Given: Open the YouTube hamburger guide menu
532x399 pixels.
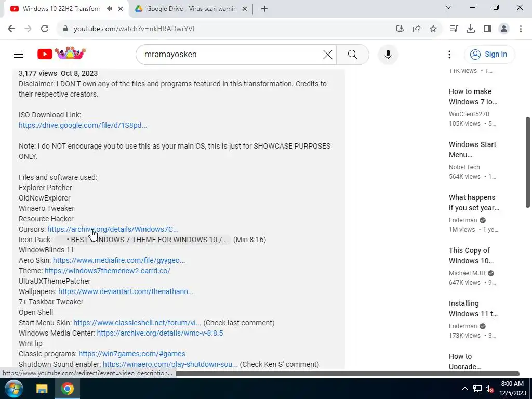Looking at the screenshot, I should (x=19, y=54).
